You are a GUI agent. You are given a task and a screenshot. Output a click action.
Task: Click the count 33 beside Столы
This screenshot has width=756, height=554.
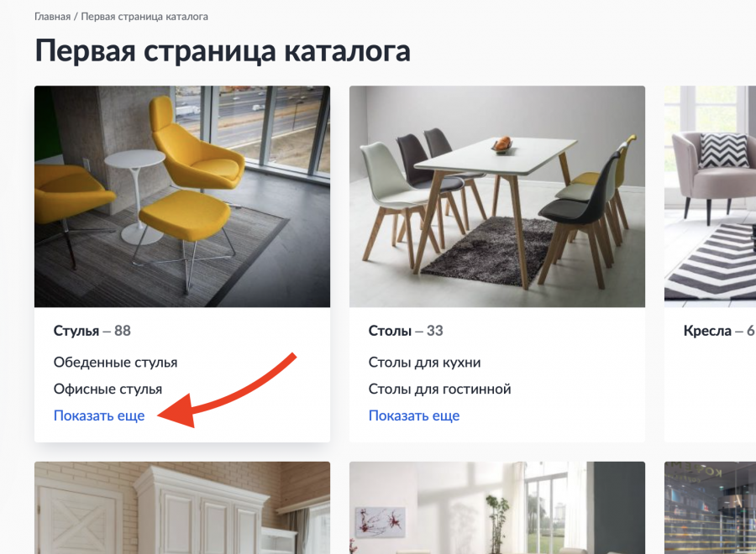tap(435, 331)
